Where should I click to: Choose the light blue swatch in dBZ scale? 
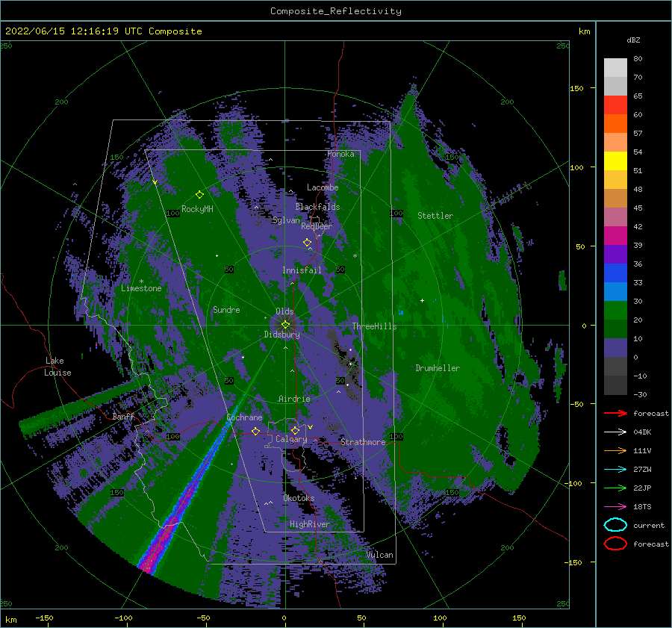coord(615,292)
